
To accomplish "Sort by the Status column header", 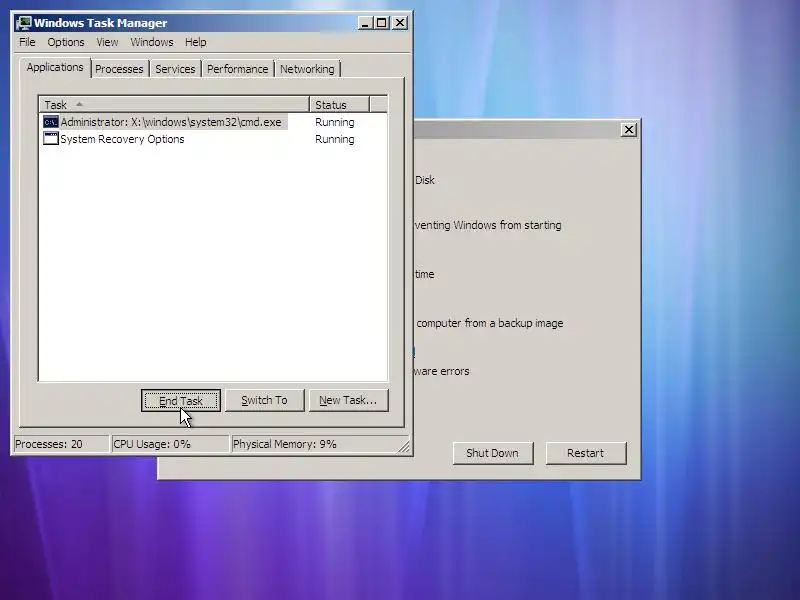I will point(339,105).
